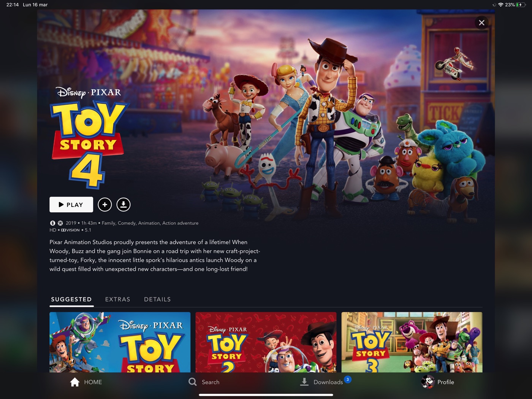The image size is (532, 399).
Task: Open Downloads from the bottom bar
Action: [x=321, y=382]
